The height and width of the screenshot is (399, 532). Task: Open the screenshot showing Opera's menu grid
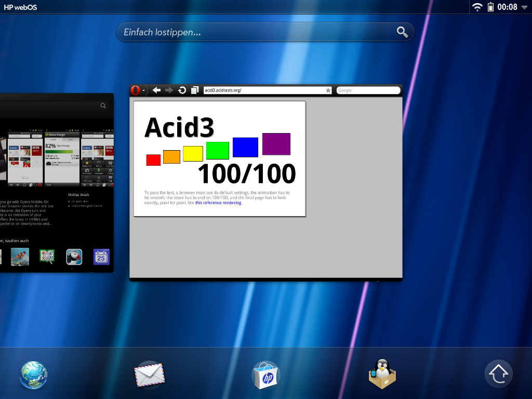click(97, 159)
